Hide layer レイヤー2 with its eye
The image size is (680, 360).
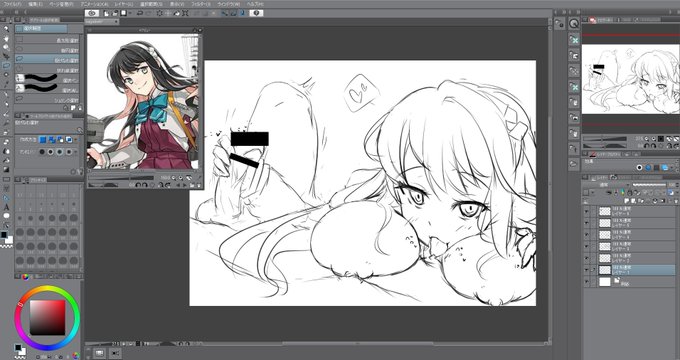tap(587, 258)
